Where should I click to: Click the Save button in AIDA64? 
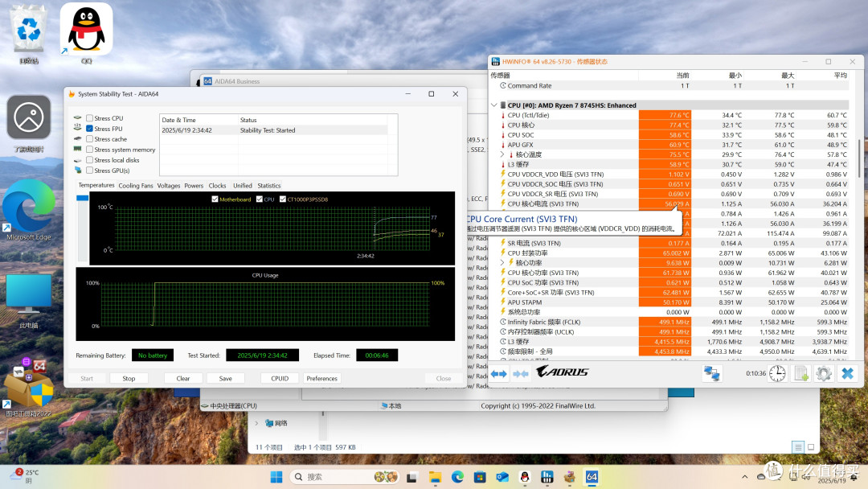pyautogui.click(x=225, y=379)
